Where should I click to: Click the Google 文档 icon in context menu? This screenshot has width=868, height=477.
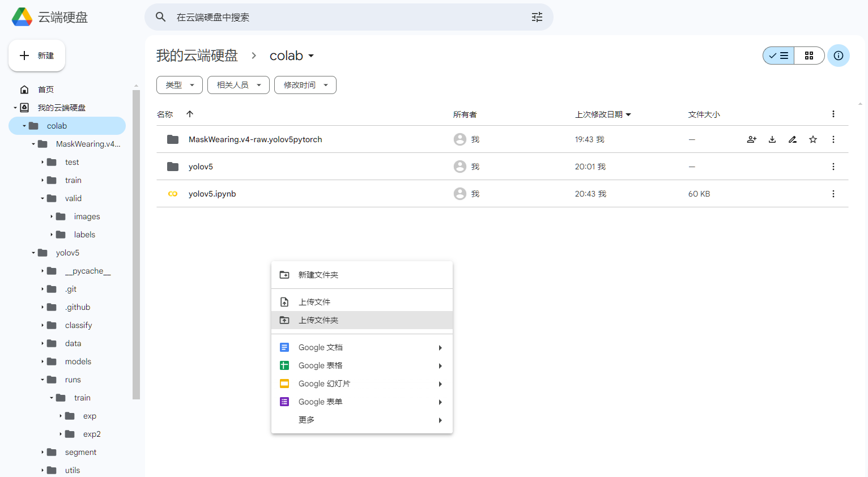click(x=284, y=347)
